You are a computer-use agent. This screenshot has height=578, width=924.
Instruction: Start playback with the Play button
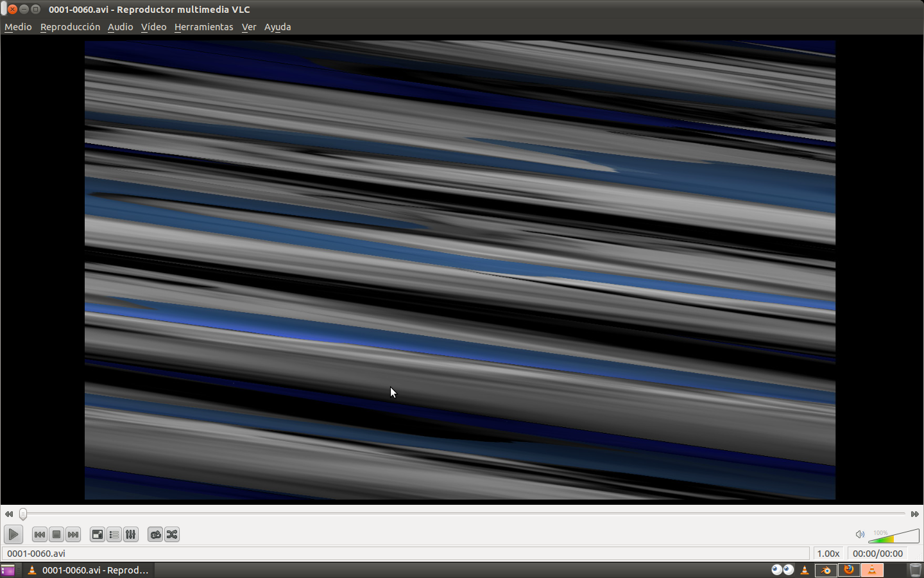pyautogui.click(x=13, y=534)
